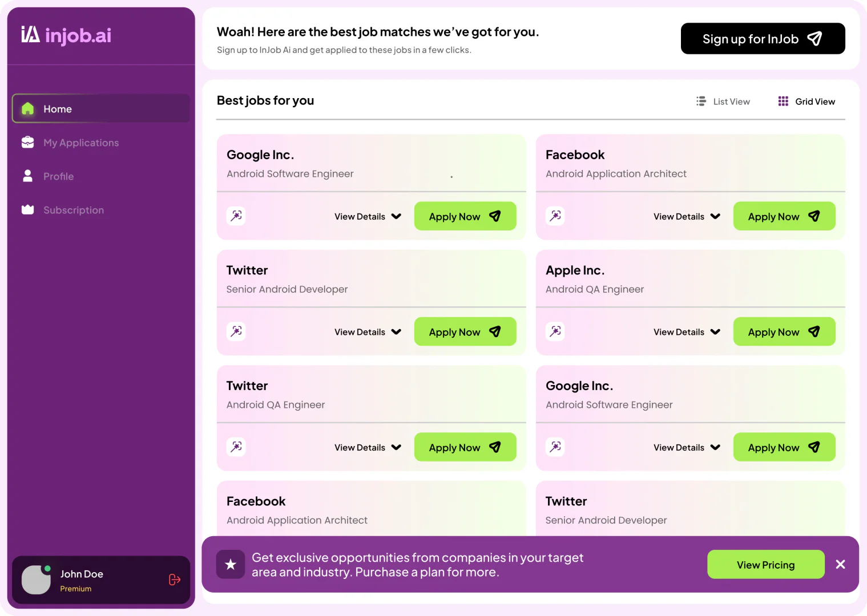Viewport: 867px width, 616px height.
Task: Select the magic wand icon on Facebook's Architect card
Action: [x=555, y=216]
